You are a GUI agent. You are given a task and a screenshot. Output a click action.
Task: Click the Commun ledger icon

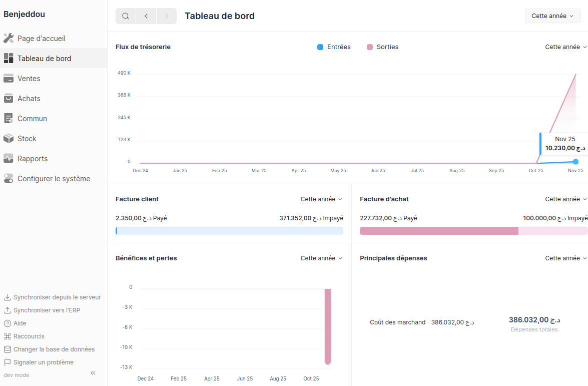pyautogui.click(x=9, y=119)
